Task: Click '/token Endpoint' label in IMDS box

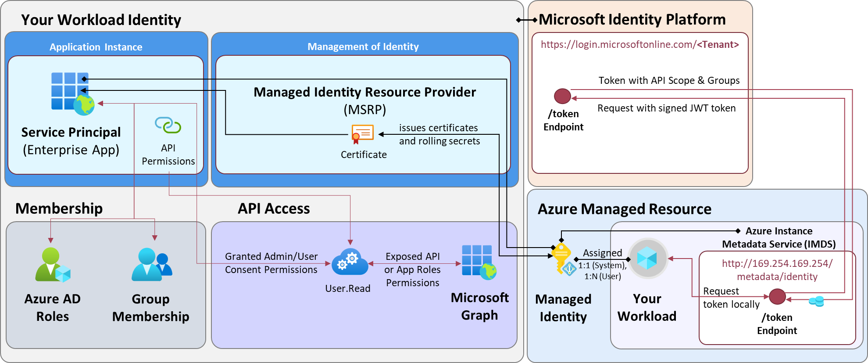Action: [777, 324]
